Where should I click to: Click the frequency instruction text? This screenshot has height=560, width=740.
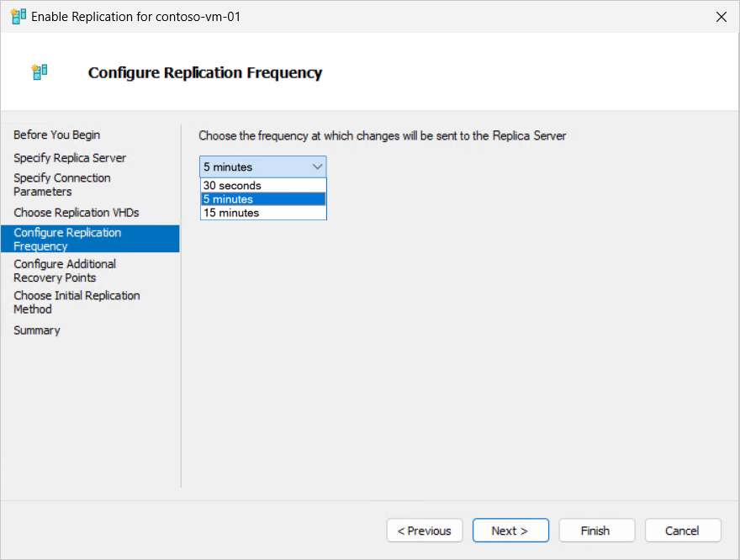pos(383,136)
